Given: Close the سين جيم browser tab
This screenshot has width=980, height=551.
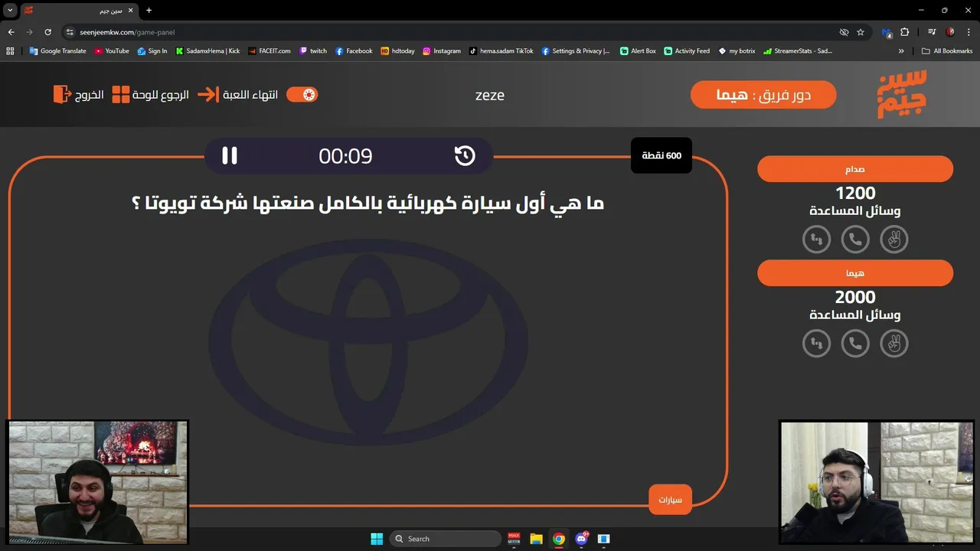Looking at the screenshot, I should (x=130, y=11).
